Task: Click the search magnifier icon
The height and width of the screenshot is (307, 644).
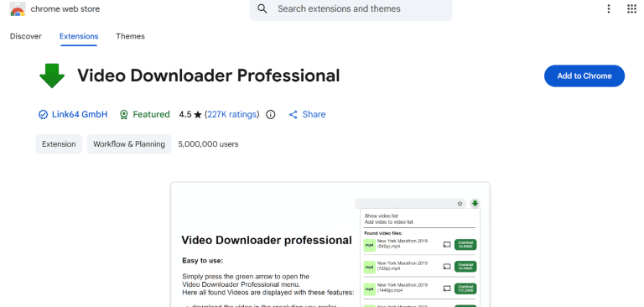Action: coord(262,8)
